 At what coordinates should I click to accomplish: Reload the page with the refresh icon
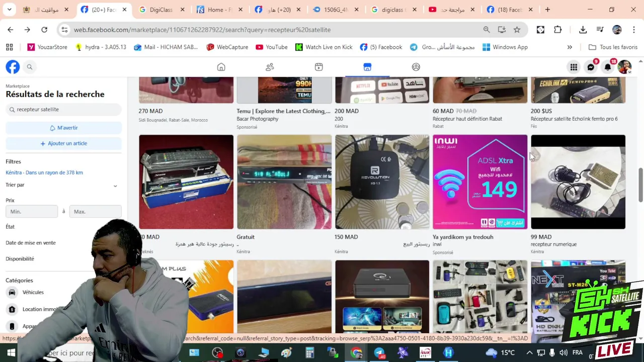coord(44,30)
